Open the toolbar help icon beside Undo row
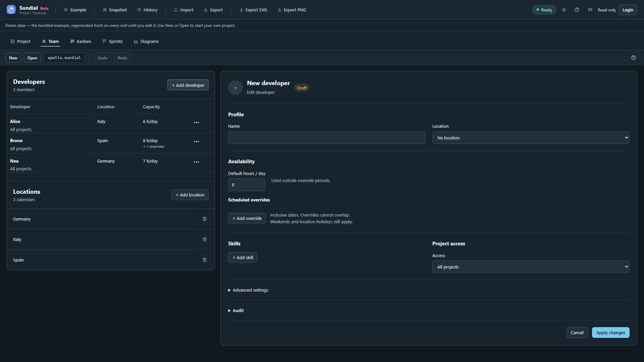The height and width of the screenshot is (362, 644). pyautogui.click(x=634, y=58)
